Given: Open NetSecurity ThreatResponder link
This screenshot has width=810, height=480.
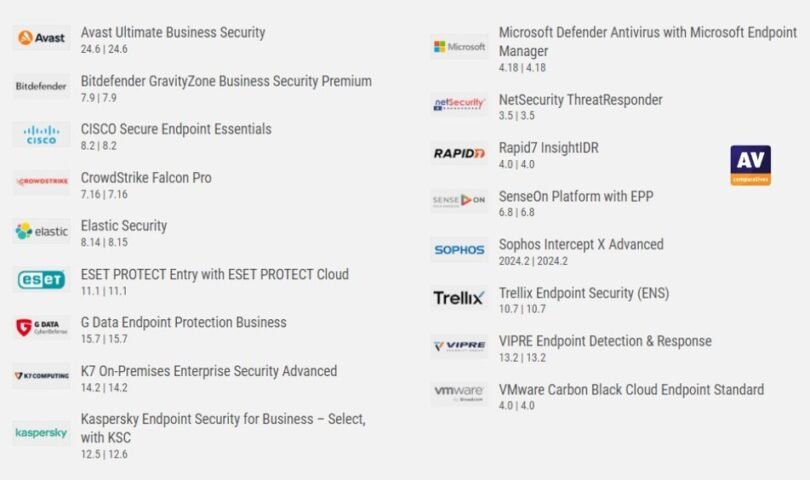Looking at the screenshot, I should pos(580,100).
